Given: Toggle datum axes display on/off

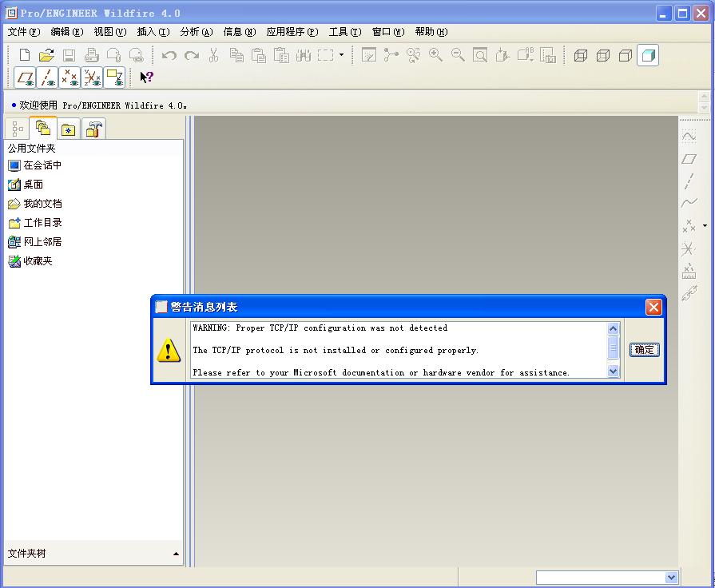Looking at the screenshot, I should pos(47,77).
